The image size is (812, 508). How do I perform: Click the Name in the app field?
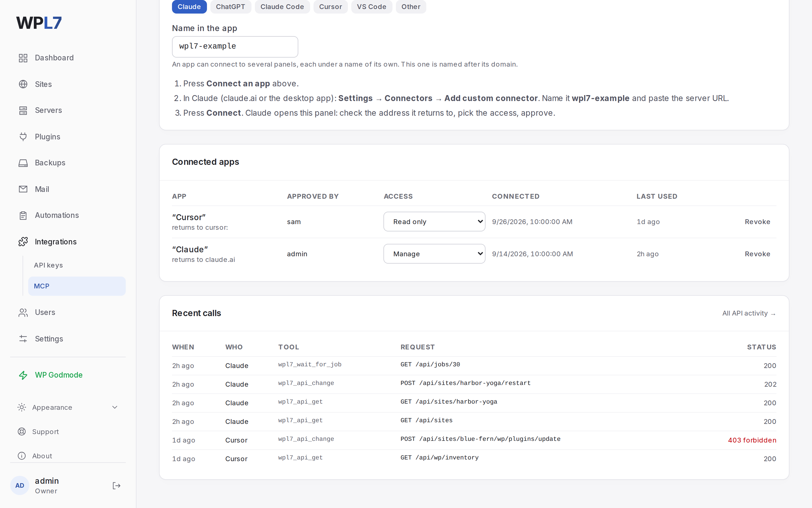pos(235,47)
